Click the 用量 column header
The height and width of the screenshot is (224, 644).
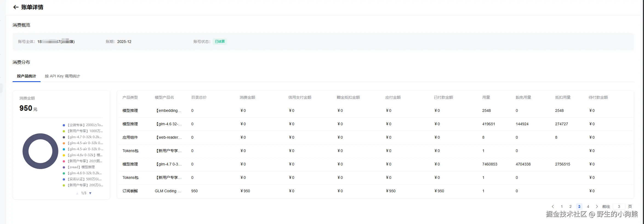point(486,97)
